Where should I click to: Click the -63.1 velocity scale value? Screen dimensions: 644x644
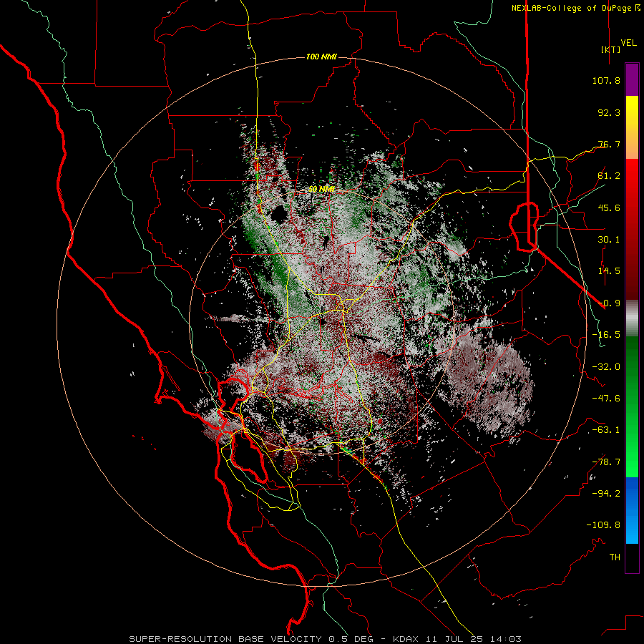click(x=606, y=430)
